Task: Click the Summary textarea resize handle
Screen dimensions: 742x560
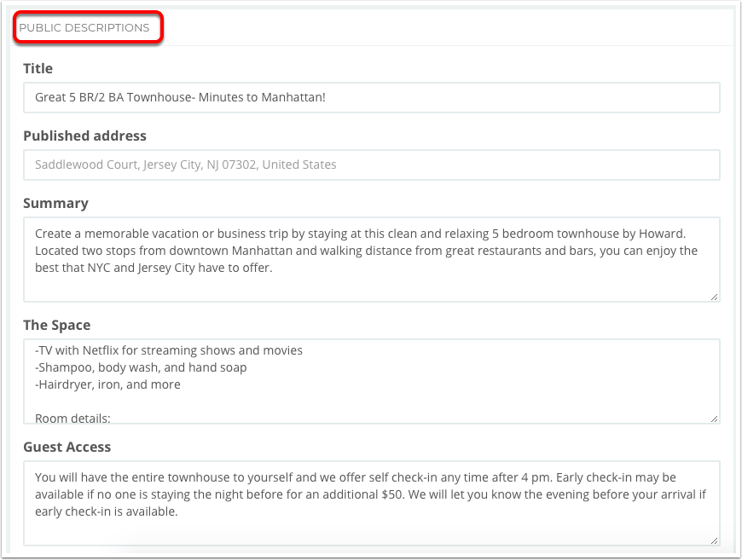Action: (x=714, y=297)
